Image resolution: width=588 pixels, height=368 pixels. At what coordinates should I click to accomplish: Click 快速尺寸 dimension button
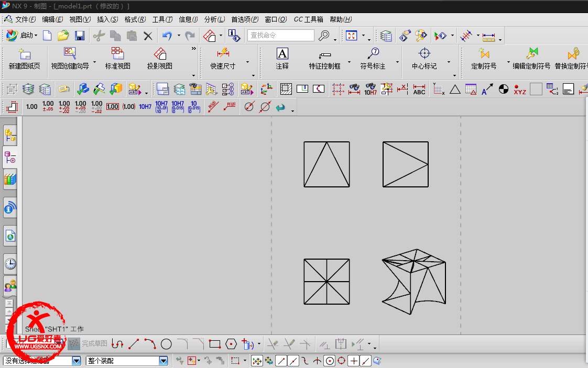point(223,59)
